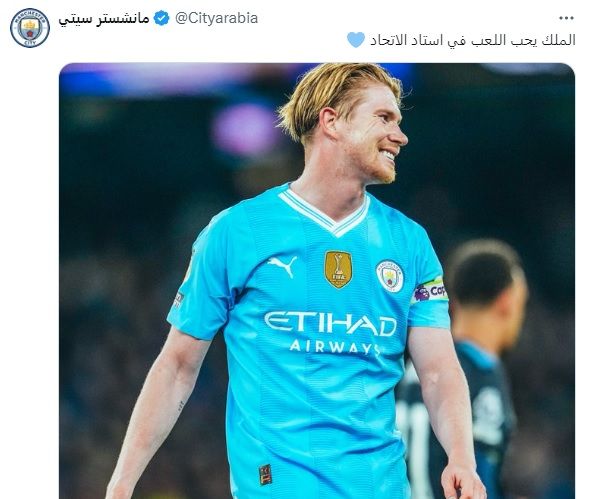
Task: Click the small label at shirt hem
Action: tap(265, 474)
